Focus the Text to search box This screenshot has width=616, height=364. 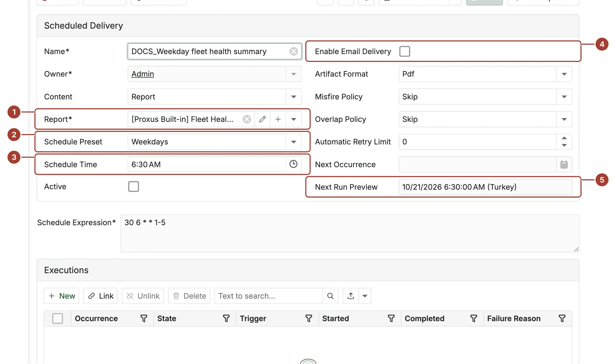pos(268,296)
